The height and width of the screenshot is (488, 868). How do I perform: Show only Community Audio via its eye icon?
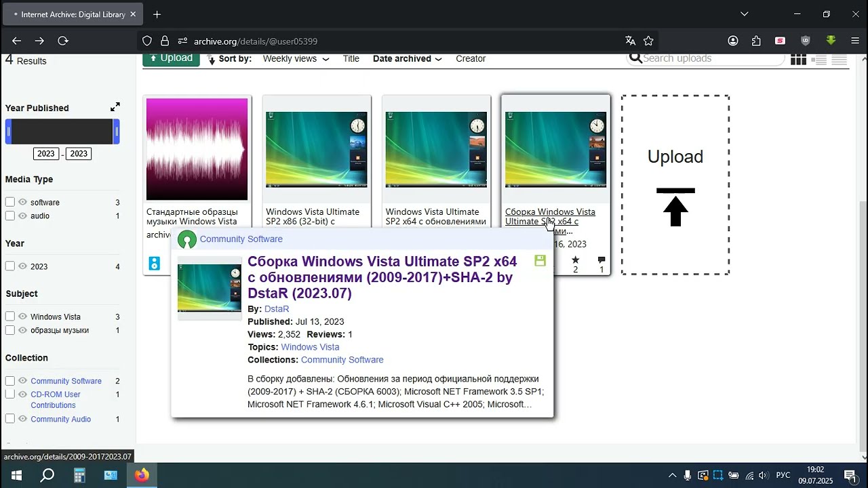tap(22, 419)
